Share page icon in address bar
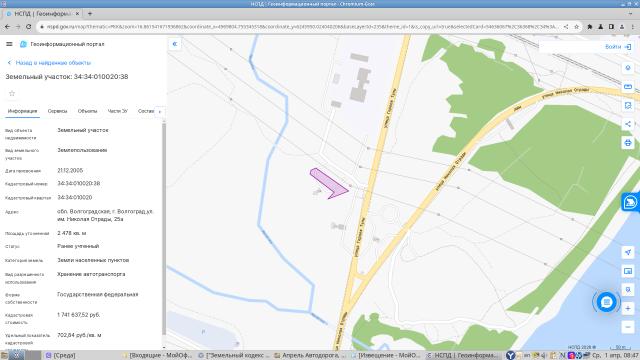Screen dimensions: 640x360 pyautogui.click(x=566, y=27)
